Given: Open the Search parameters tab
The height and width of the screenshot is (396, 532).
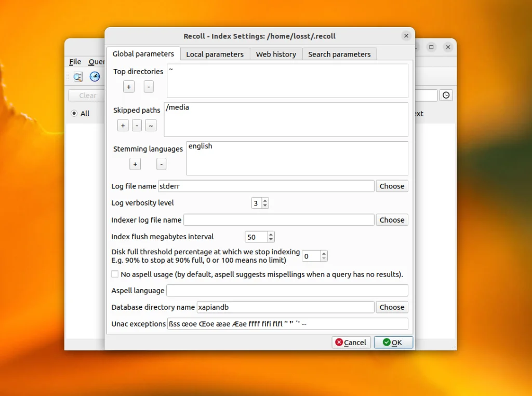Looking at the screenshot, I should (x=339, y=54).
